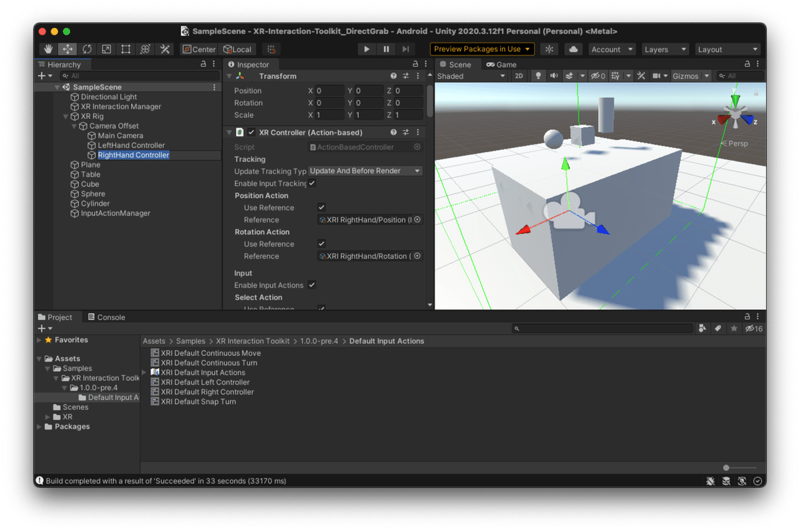The image size is (800, 532).
Task: Open the Layout dropdown
Action: pyautogui.click(x=727, y=49)
